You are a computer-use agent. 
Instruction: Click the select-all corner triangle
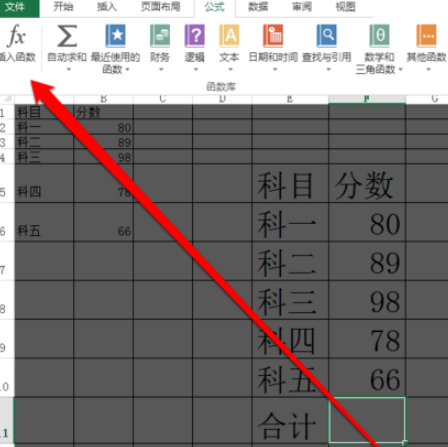coord(7,99)
